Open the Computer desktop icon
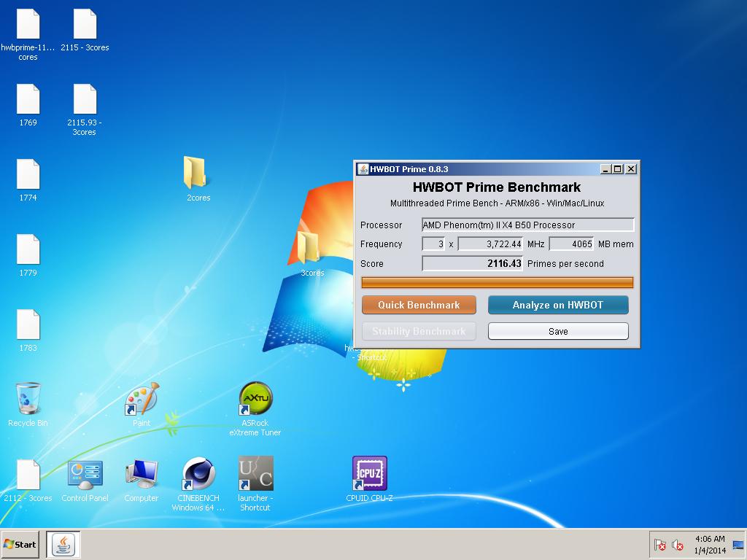This screenshot has height=560, width=747. (142, 474)
